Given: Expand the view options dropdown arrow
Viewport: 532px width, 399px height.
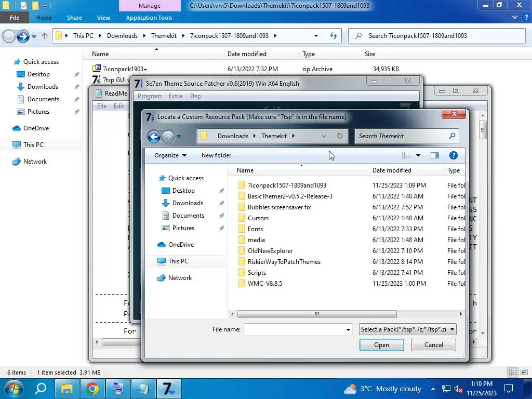Looking at the screenshot, I should [418, 155].
